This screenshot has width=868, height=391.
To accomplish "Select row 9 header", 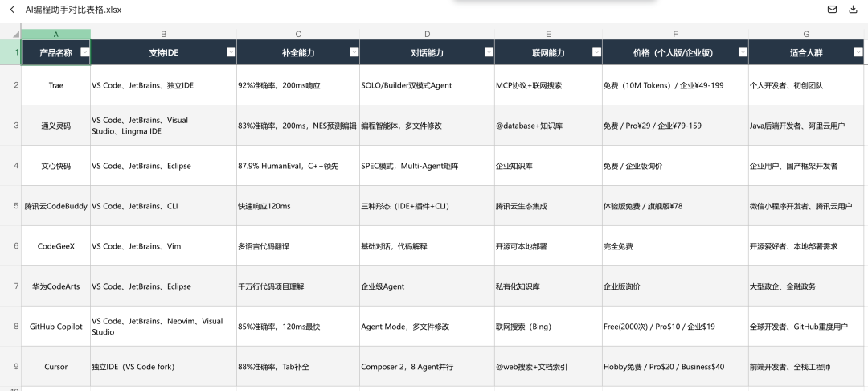I will [10, 367].
